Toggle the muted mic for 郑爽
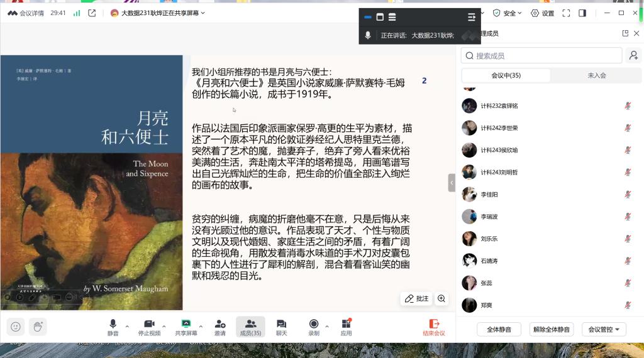644x358 pixels. point(628,305)
